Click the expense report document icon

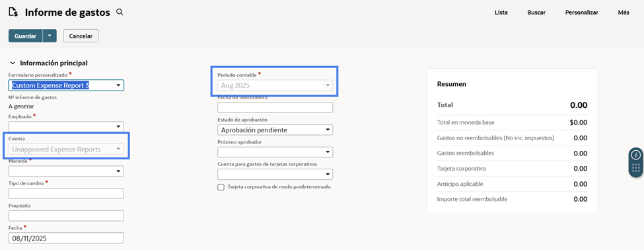[13, 13]
